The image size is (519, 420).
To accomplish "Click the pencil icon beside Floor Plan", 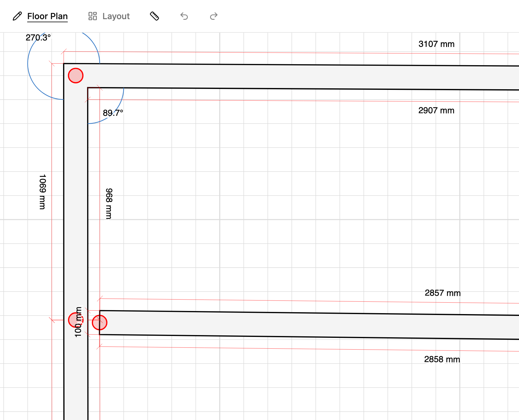I will pyautogui.click(x=17, y=16).
